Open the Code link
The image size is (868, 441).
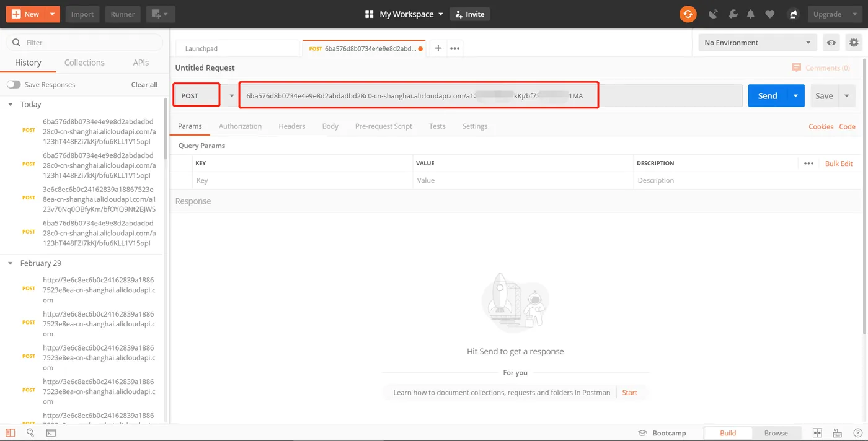tap(848, 126)
